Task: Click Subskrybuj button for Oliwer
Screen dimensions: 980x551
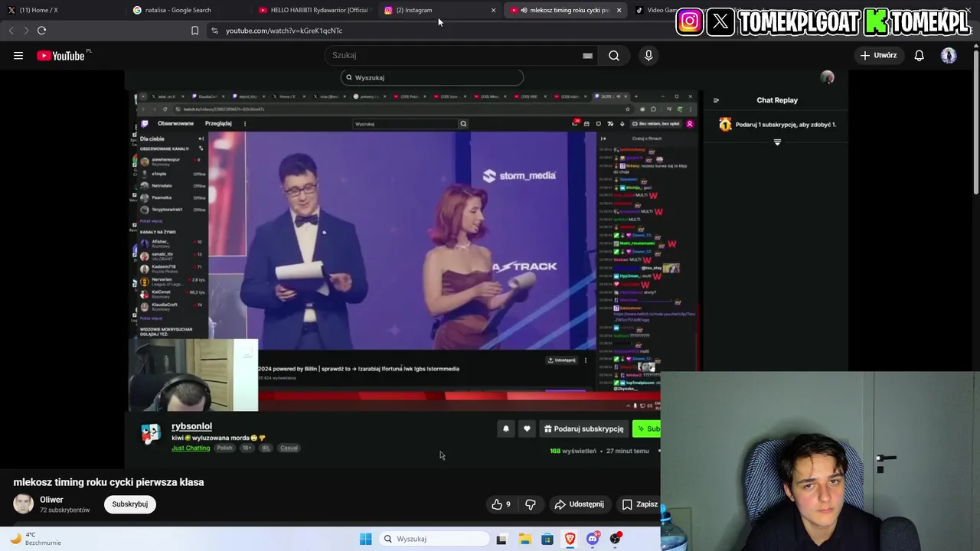Action: (130, 504)
